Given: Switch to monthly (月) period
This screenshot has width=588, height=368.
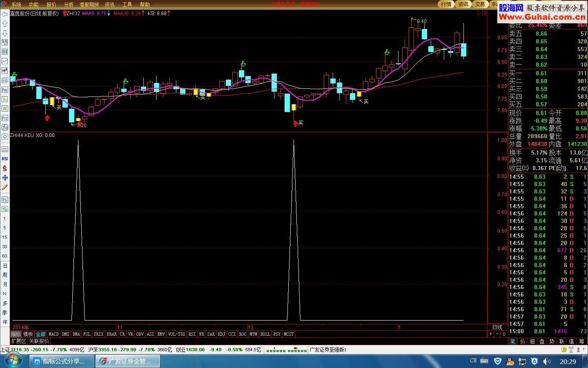Looking at the screenshot, I should click(x=5, y=285).
